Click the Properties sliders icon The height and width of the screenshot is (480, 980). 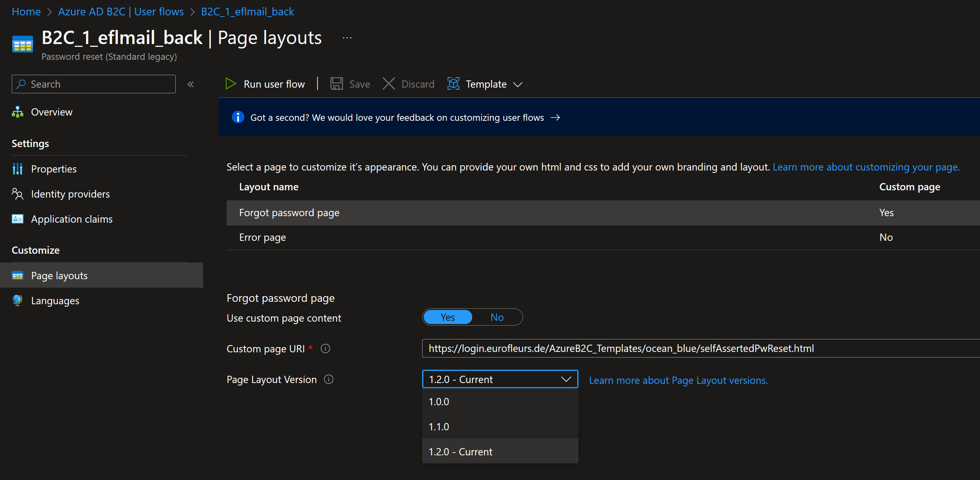17,169
